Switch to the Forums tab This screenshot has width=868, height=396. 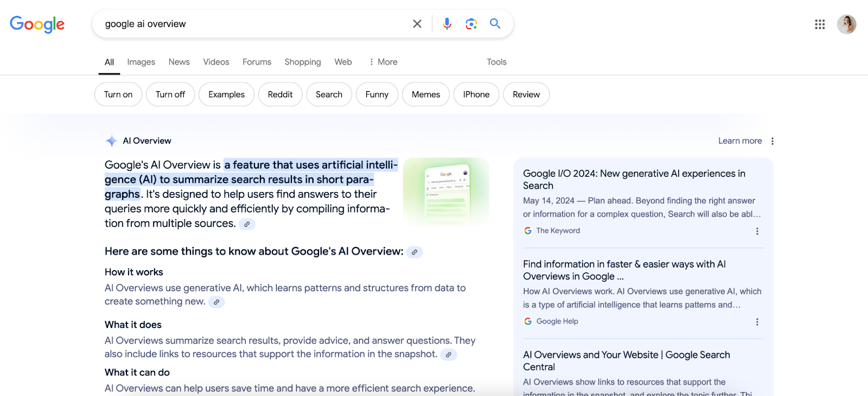(x=257, y=62)
